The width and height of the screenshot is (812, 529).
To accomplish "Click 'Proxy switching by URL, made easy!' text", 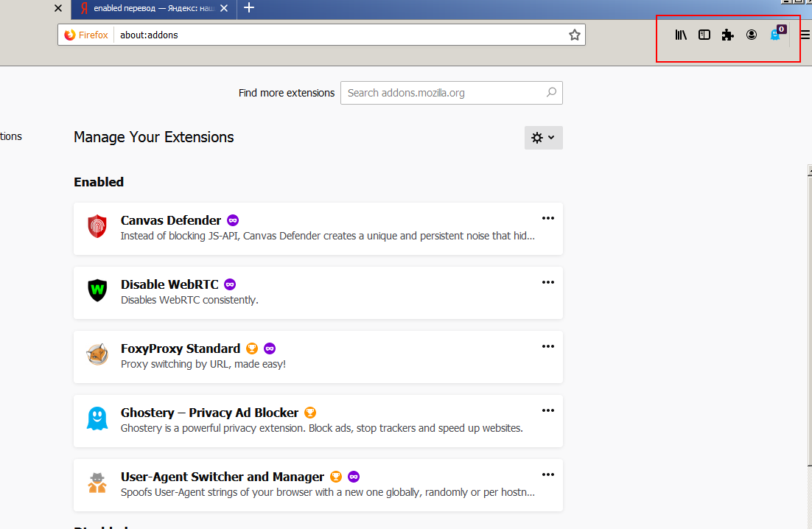I will coord(203,365).
